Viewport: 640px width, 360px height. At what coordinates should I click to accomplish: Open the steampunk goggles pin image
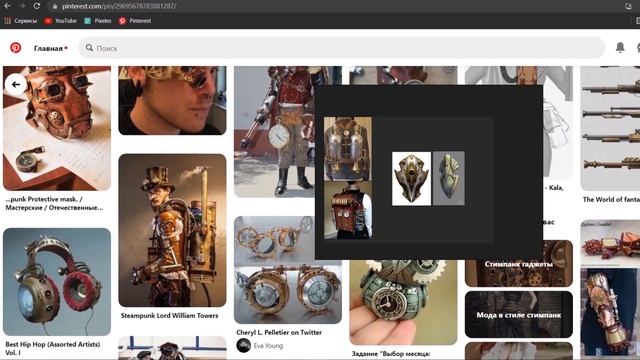[288, 270]
